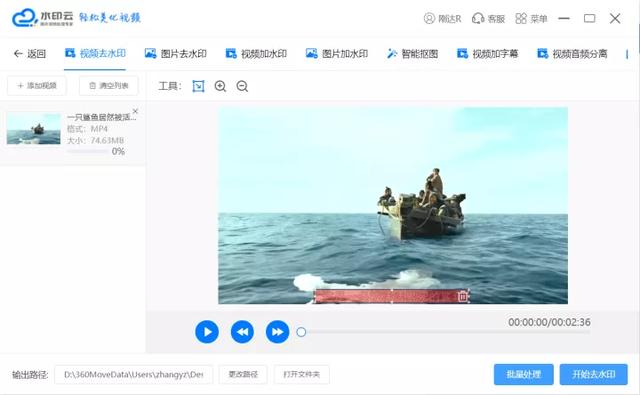This screenshot has height=395, width=640.
Task: Click the zoom in magnifier icon
Action: click(220, 86)
